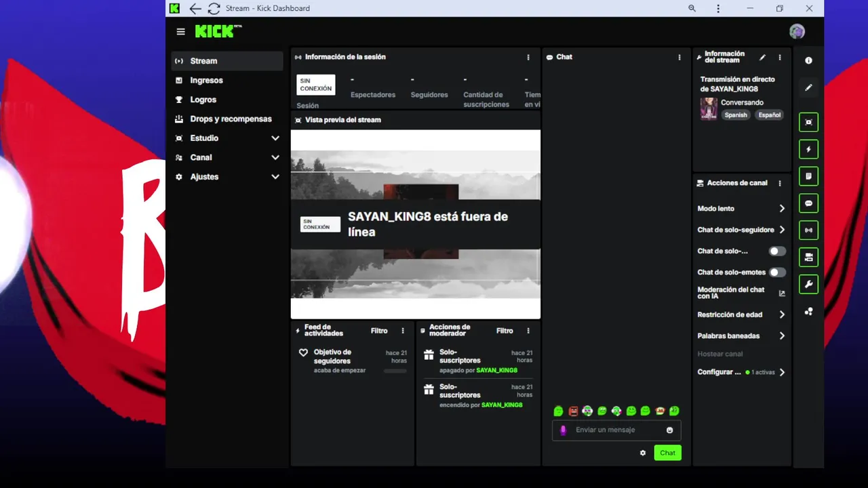Open the three-dot menu of Información del stream

[x=779, y=58]
